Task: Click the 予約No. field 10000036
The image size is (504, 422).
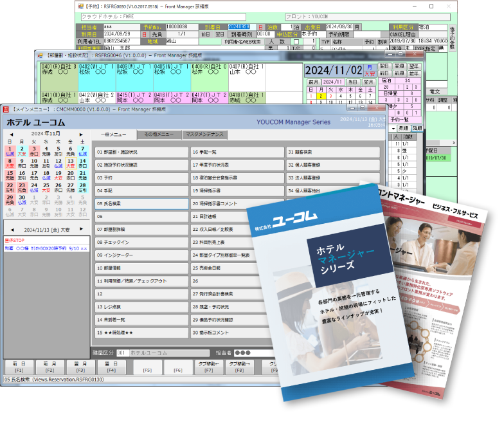Action: click(182, 27)
